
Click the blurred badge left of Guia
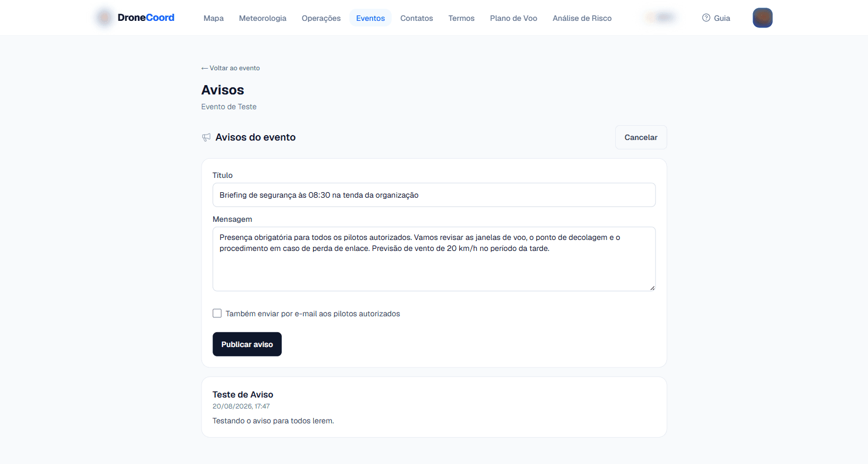[660, 18]
